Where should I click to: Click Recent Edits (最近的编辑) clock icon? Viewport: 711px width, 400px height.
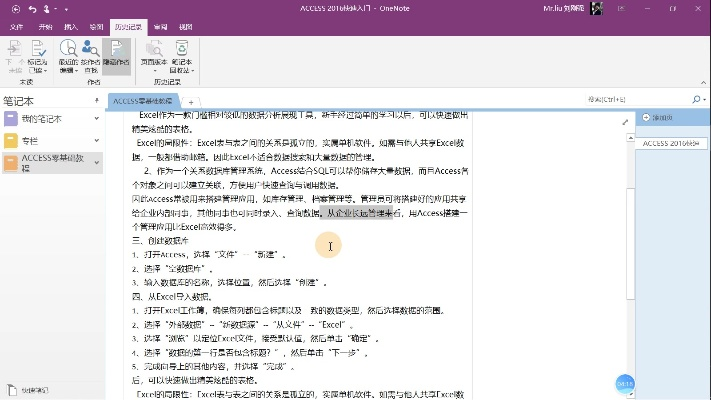tap(68, 49)
